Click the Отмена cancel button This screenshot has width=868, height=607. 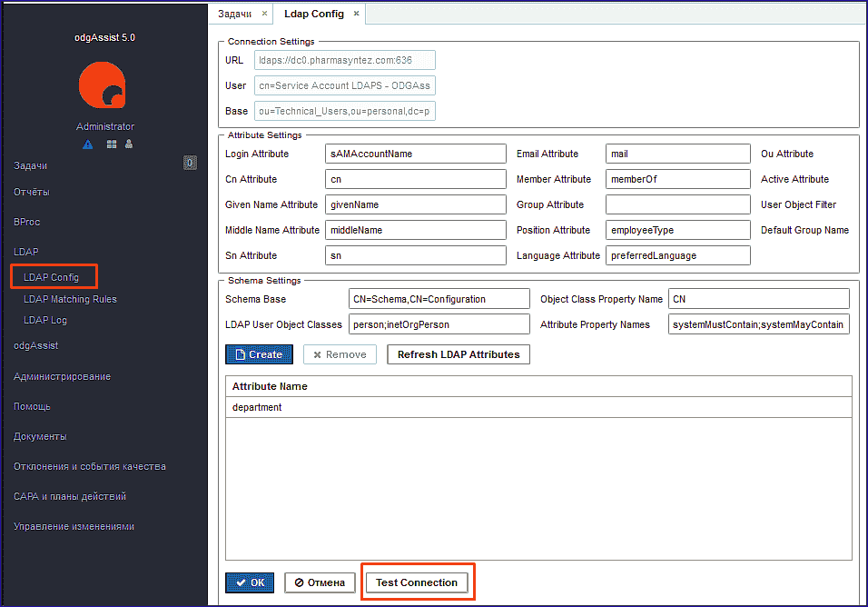(320, 582)
